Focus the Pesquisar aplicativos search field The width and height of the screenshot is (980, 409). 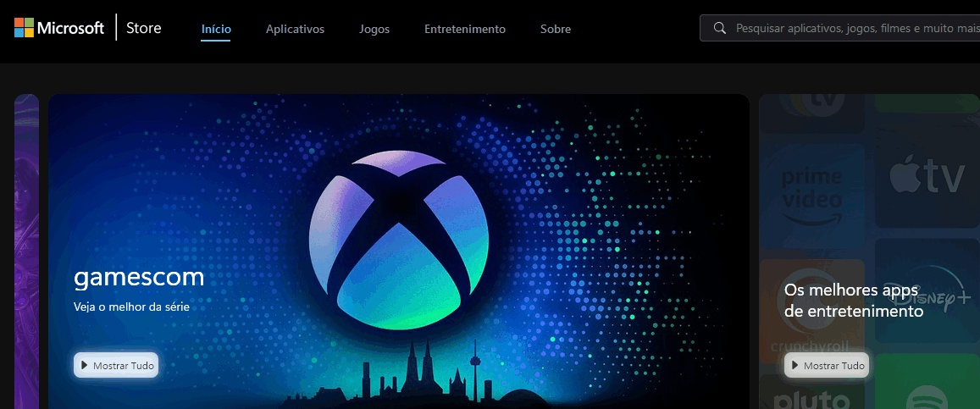point(839,28)
